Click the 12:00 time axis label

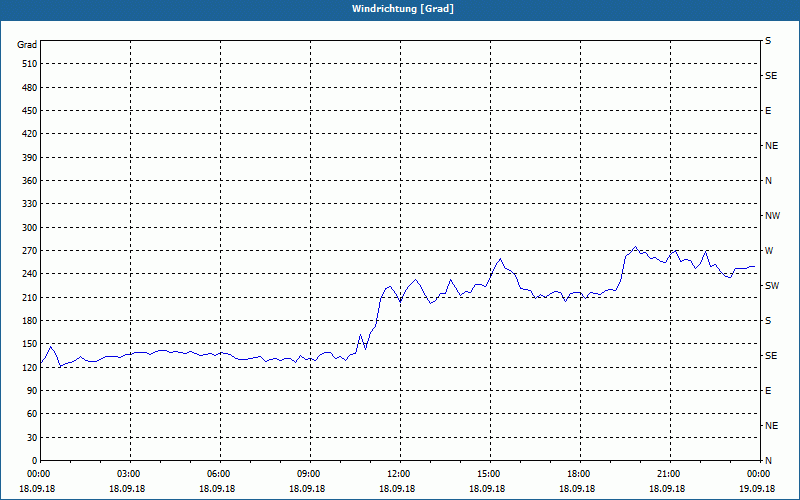(x=400, y=474)
